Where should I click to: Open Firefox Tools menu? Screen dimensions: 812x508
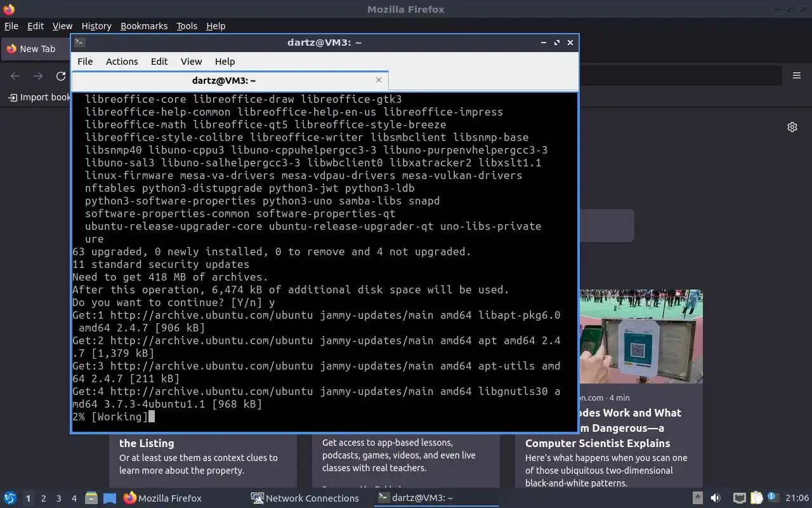point(187,26)
